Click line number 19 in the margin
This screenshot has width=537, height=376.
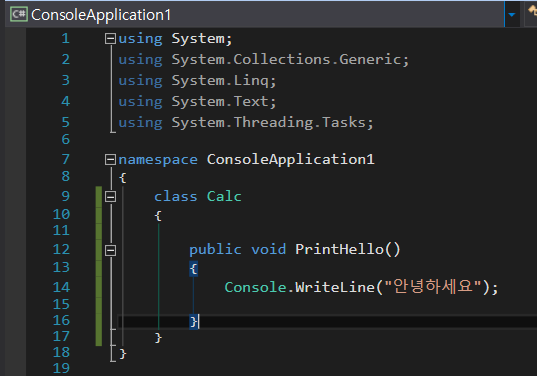(61, 368)
